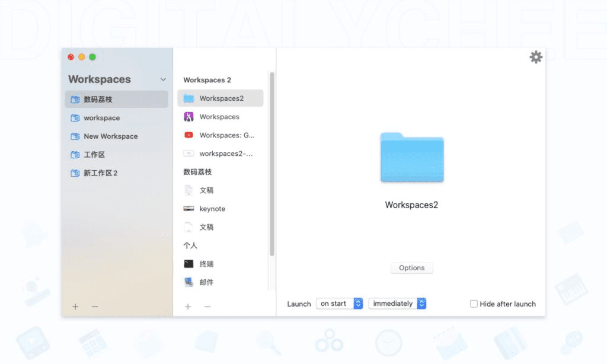Open the 'Workspaces: G...' YouTube item

click(x=220, y=135)
